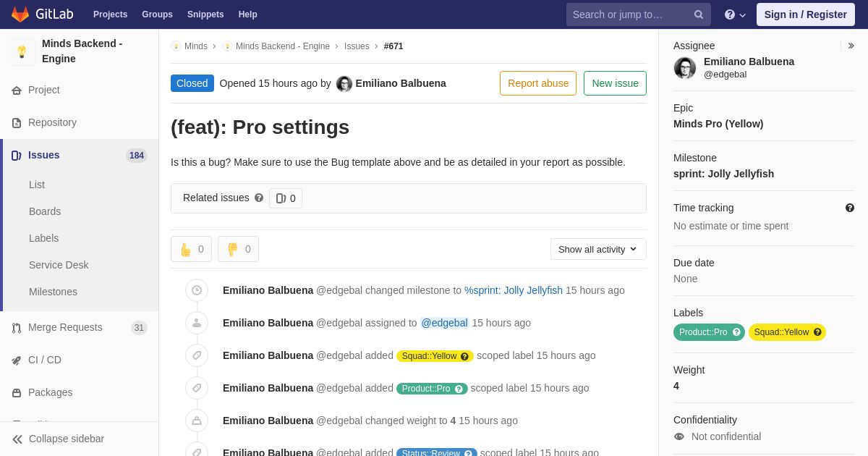
Task: Click the Report abuse button
Action: pos(538,83)
